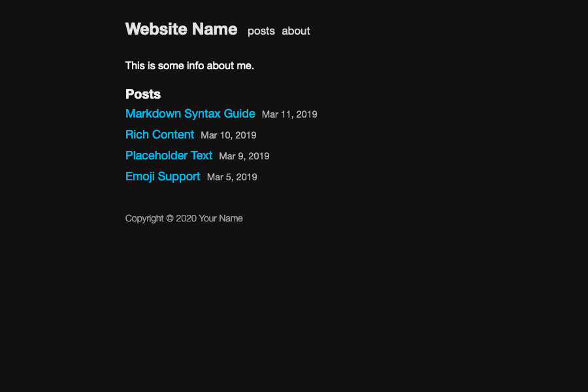Click the Mar 5, 2019 date
This screenshot has width=588, height=392.
click(232, 177)
